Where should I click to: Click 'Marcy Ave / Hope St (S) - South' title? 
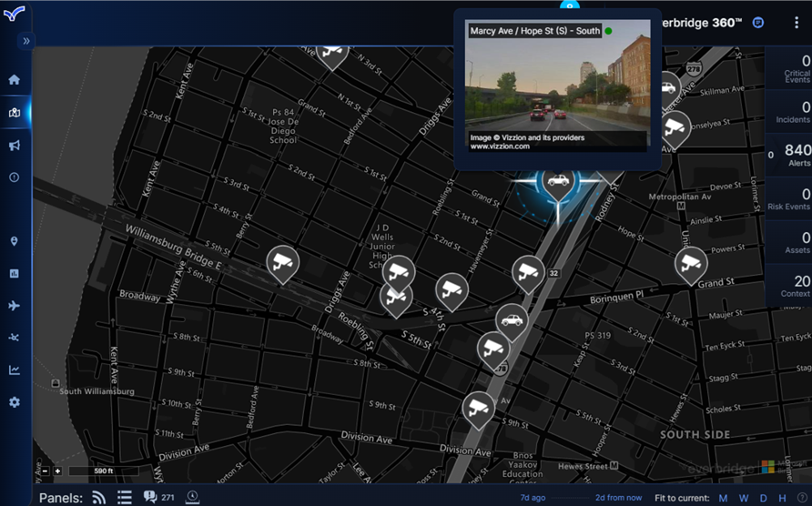(535, 31)
